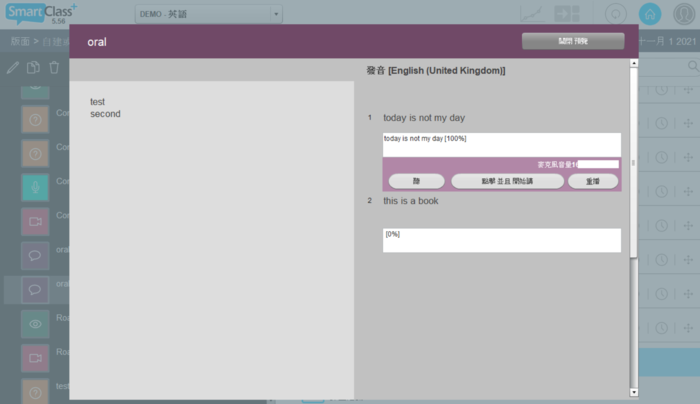Click the 關閉預覽 close preview button
Image resolution: width=700 pixels, height=404 pixels.
pyautogui.click(x=573, y=41)
